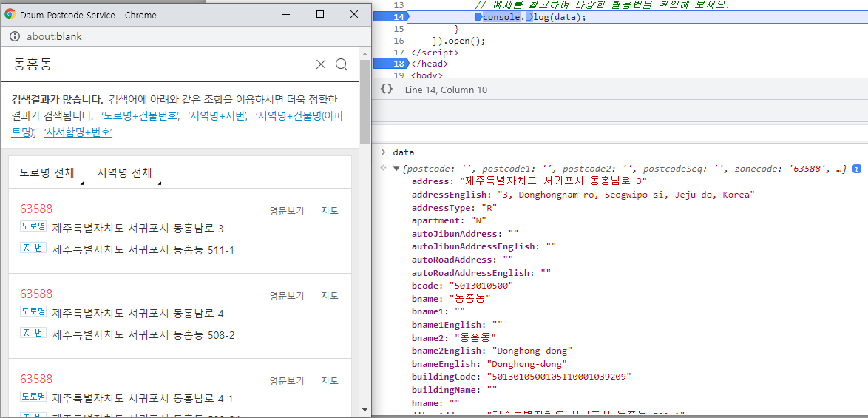Toggle breakpoint on line 14 gutter
This screenshot has height=418, width=868.
click(x=391, y=18)
